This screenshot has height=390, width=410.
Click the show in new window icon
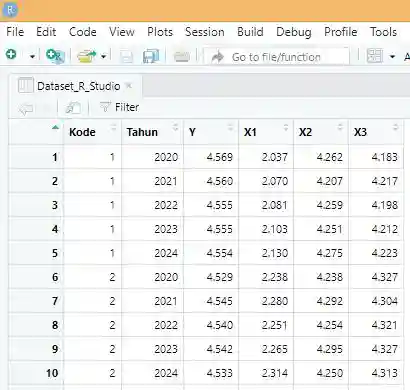[73, 107]
